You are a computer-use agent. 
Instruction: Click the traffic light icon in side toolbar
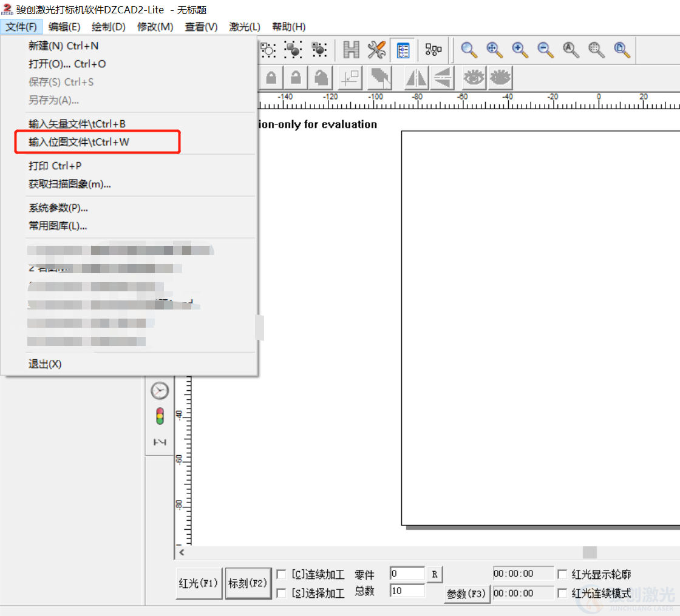[x=160, y=416]
